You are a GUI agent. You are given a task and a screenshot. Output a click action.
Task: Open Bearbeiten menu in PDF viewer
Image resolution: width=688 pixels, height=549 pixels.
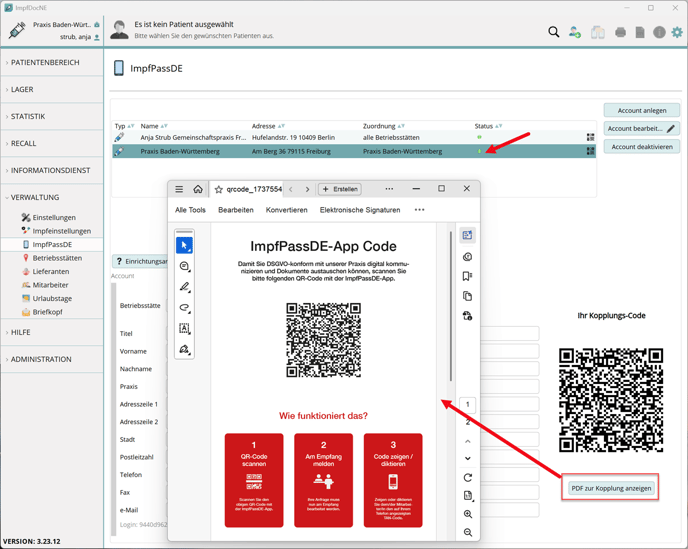click(x=236, y=210)
